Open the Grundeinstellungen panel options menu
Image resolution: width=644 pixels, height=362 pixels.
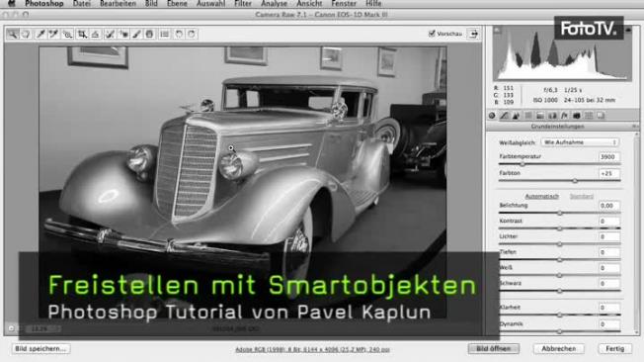pyautogui.click(x=634, y=127)
